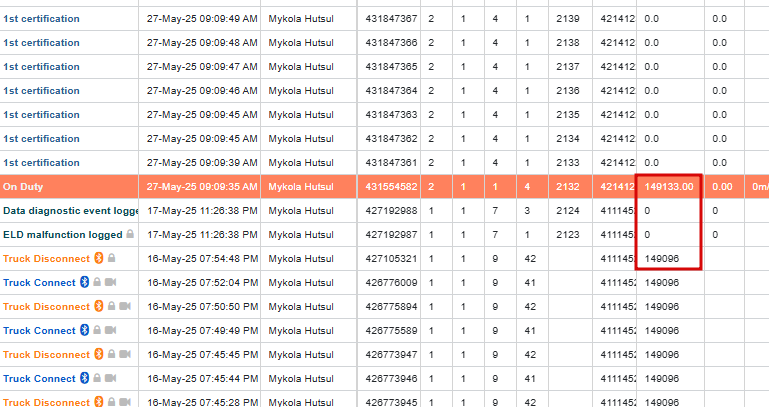Open Data diagnostic event logged entry

pos(71,211)
